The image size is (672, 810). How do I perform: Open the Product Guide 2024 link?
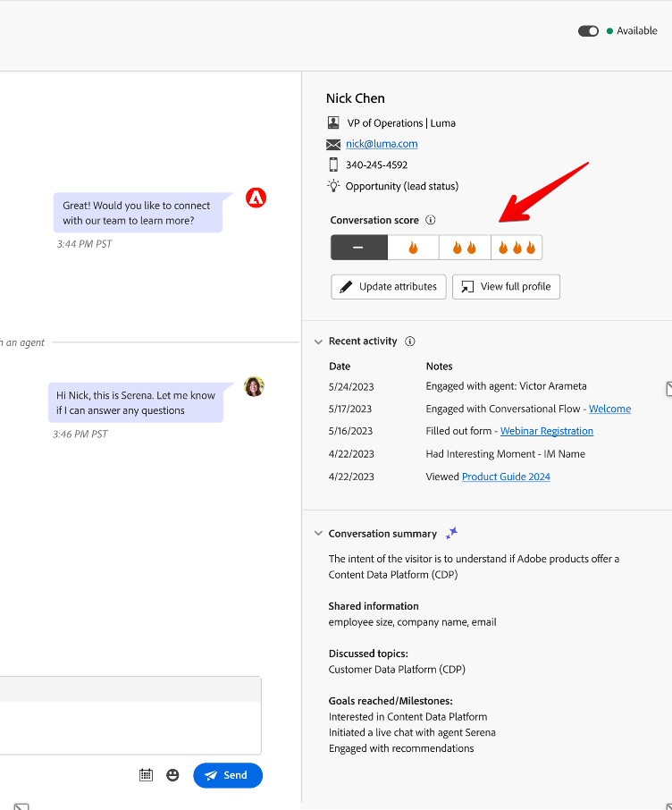tap(506, 477)
